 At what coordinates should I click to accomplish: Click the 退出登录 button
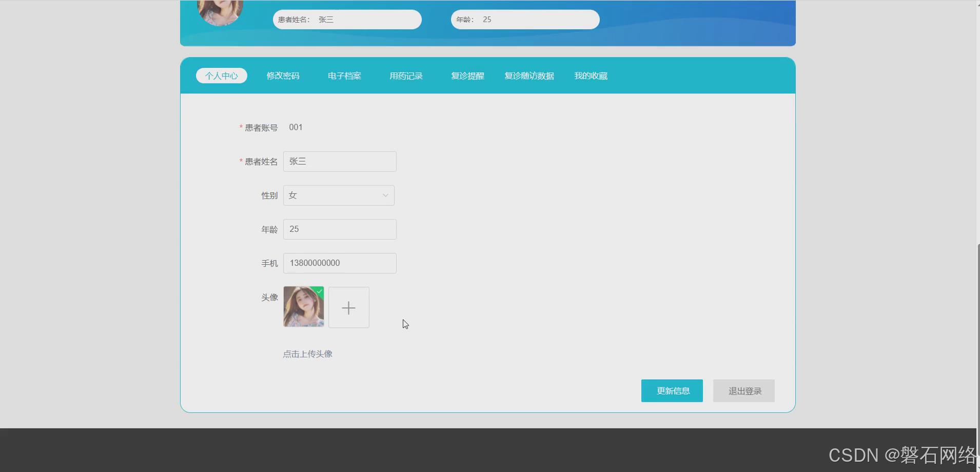(743, 390)
